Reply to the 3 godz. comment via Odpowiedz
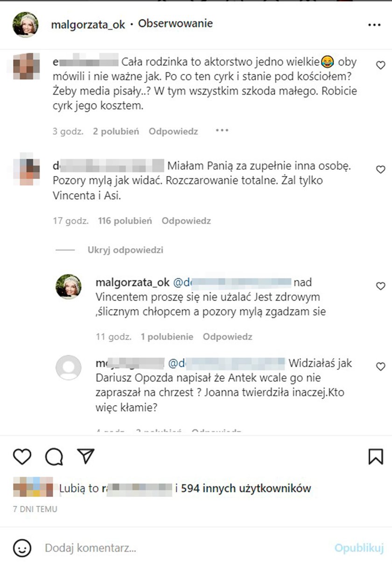392x567 pixels. click(x=173, y=132)
